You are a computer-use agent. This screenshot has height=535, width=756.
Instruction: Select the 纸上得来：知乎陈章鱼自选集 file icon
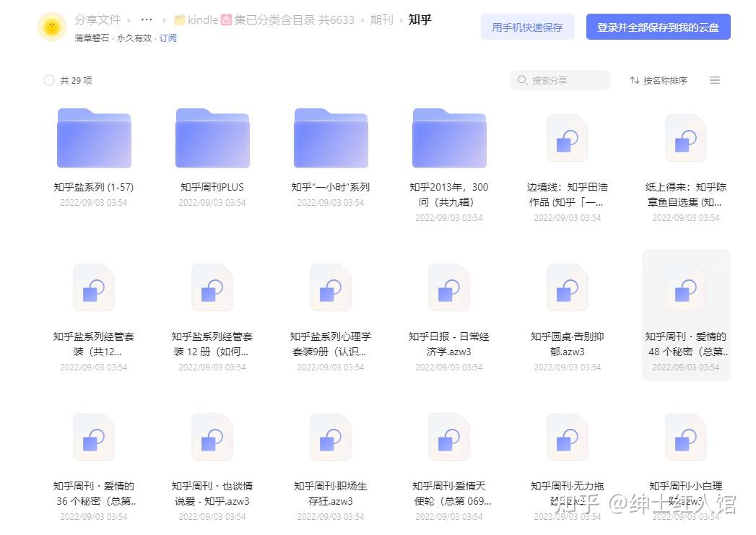686,139
